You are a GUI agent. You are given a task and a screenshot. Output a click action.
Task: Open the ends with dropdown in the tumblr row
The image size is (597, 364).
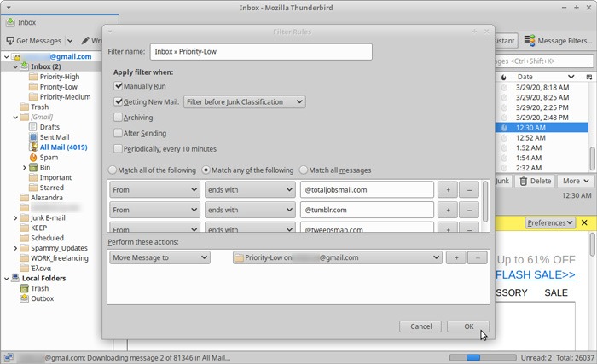tap(250, 210)
